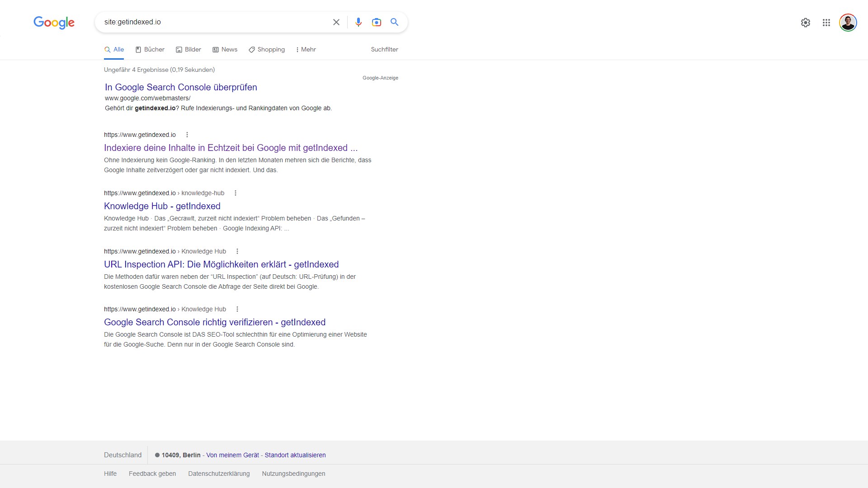Image resolution: width=868 pixels, height=488 pixels.
Task: Submit search with the magnifier icon
Action: click(395, 22)
